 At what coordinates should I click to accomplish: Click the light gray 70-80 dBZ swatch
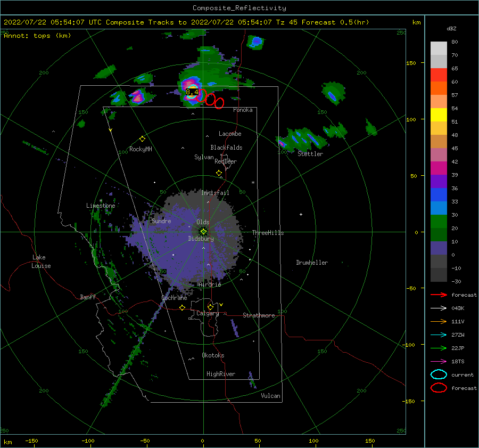(x=439, y=48)
